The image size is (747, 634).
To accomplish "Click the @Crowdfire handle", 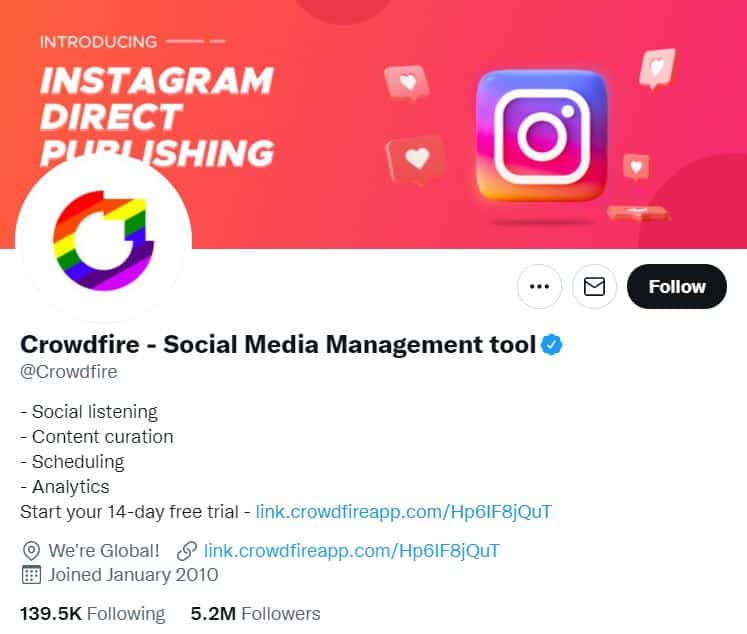I will click(x=69, y=372).
